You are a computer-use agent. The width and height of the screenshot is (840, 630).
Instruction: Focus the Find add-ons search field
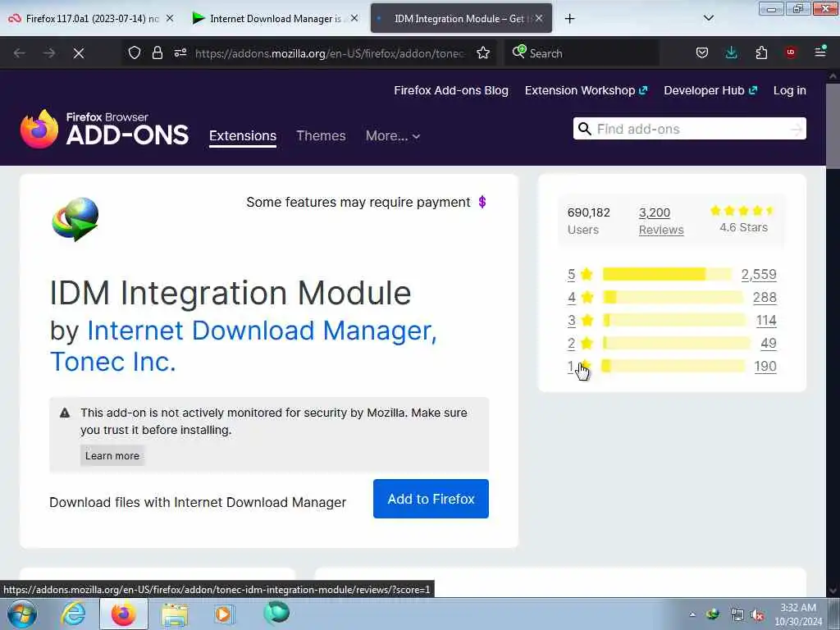coord(689,129)
